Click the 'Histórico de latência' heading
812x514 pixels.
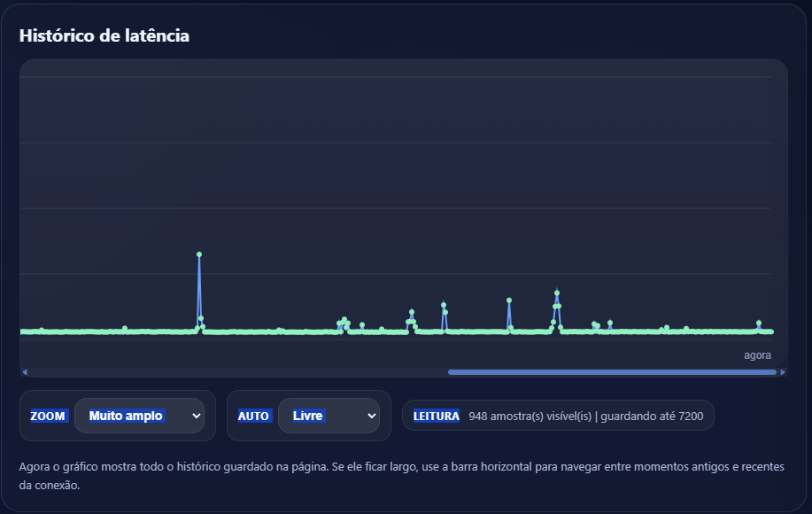click(x=104, y=35)
